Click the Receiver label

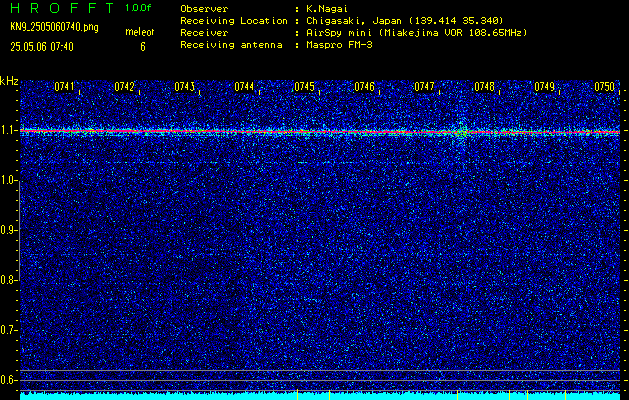click(204, 33)
